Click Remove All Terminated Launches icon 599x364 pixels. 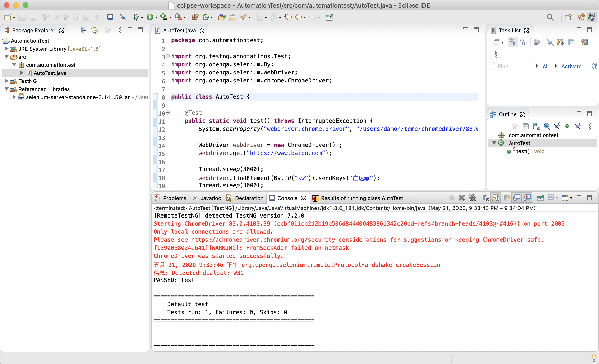point(472,198)
